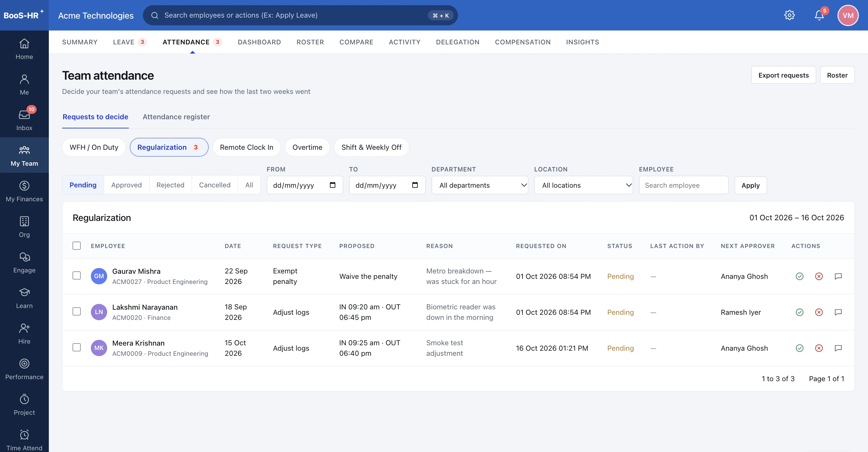The height and width of the screenshot is (452, 868).
Task: Select the Approved status filter
Action: 126,185
